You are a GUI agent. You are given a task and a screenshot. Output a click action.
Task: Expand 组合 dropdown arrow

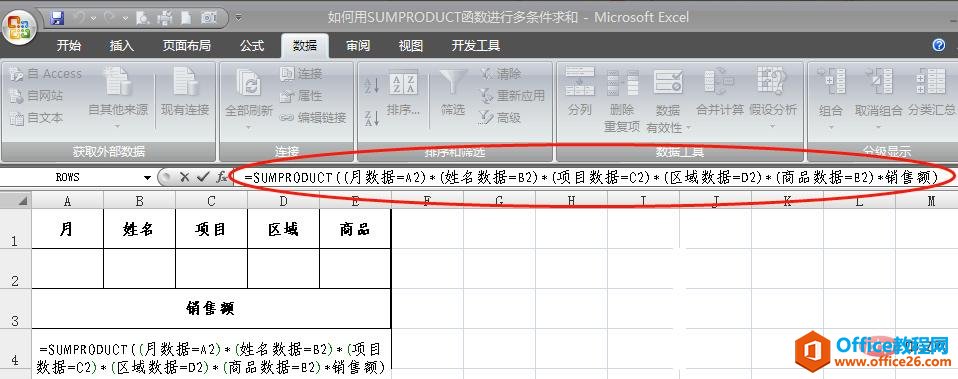831,127
